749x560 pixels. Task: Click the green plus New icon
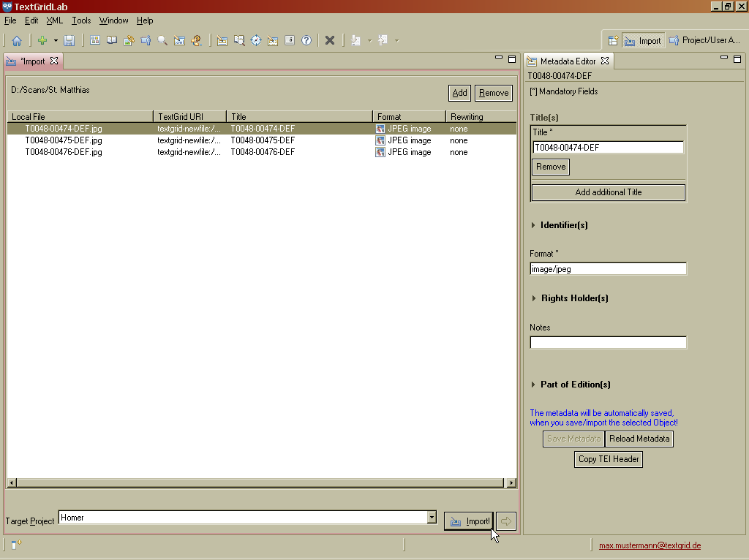42,41
